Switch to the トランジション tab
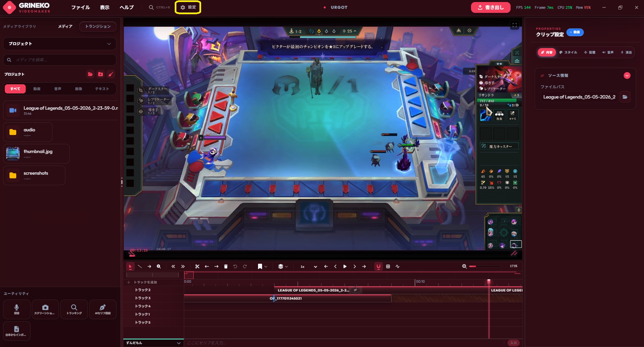The image size is (644, 347). coord(98,26)
